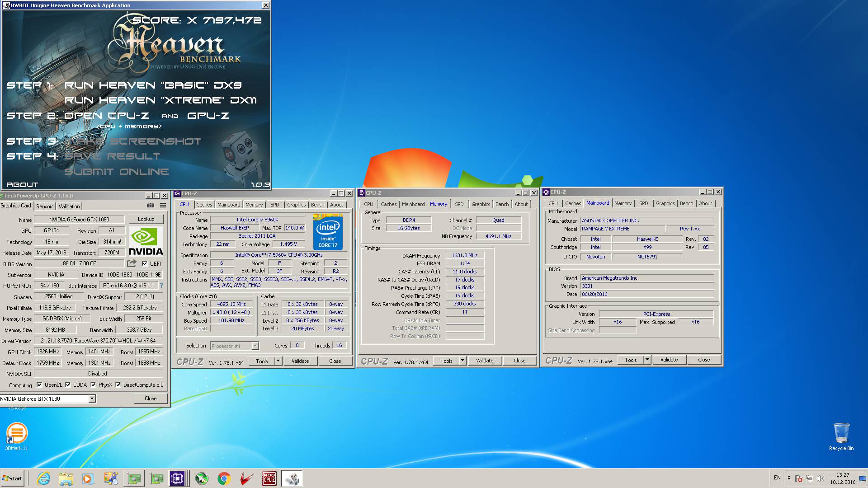Viewport: 868px width, 488px height.
Task: Click the green round arrow icon in taskbar
Action: [202, 479]
